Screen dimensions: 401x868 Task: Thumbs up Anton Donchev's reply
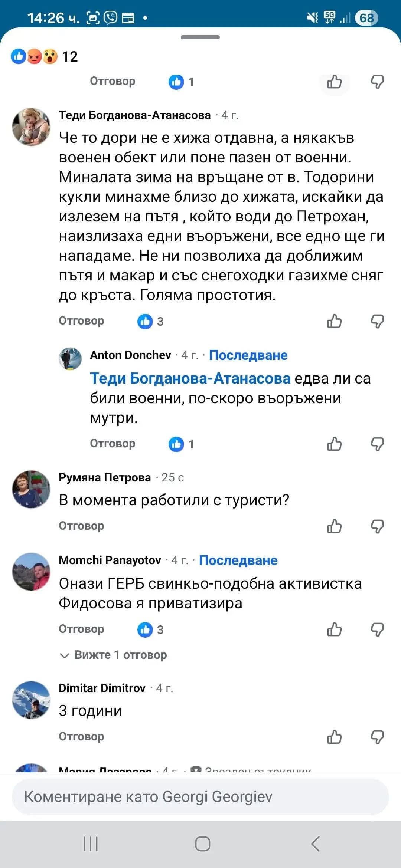click(334, 444)
